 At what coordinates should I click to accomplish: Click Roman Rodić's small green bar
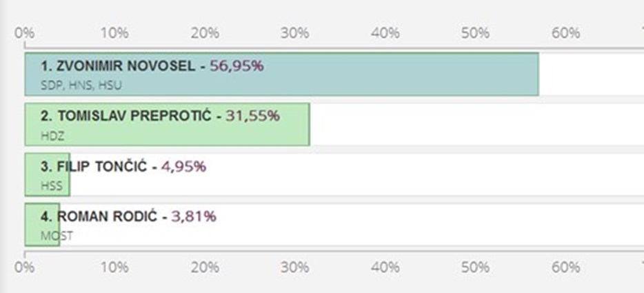[x=42, y=225]
